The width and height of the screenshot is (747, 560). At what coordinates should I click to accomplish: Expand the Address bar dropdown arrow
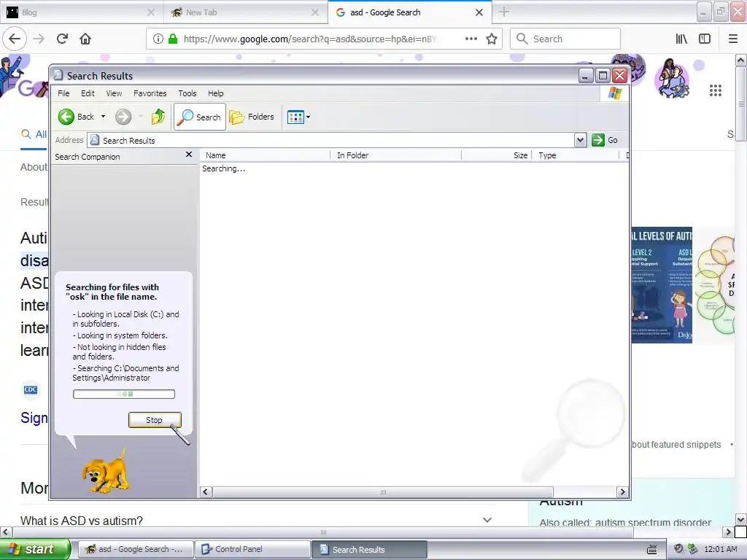580,140
